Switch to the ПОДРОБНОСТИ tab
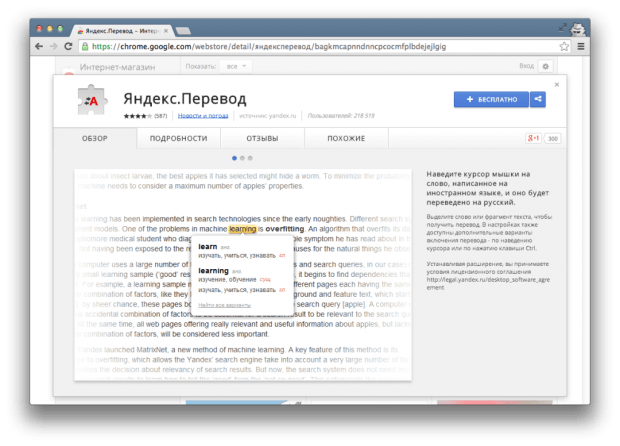The width and height of the screenshot is (620, 446). coord(180,138)
